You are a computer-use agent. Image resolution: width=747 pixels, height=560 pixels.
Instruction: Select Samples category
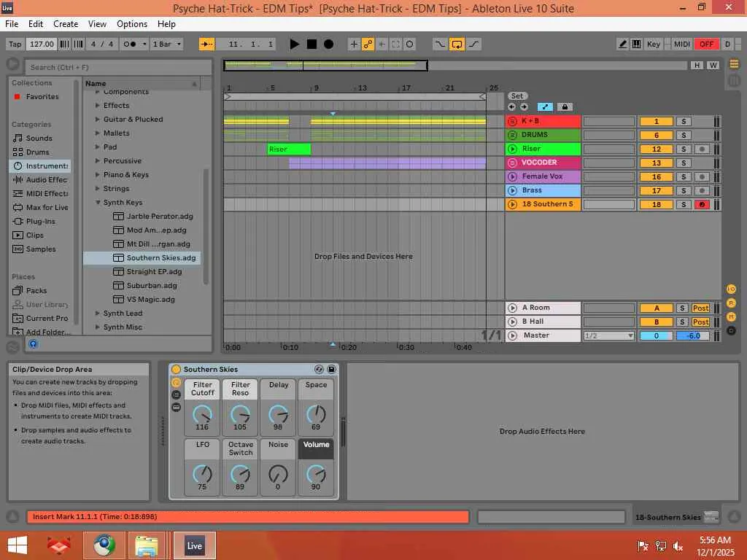[41, 249]
